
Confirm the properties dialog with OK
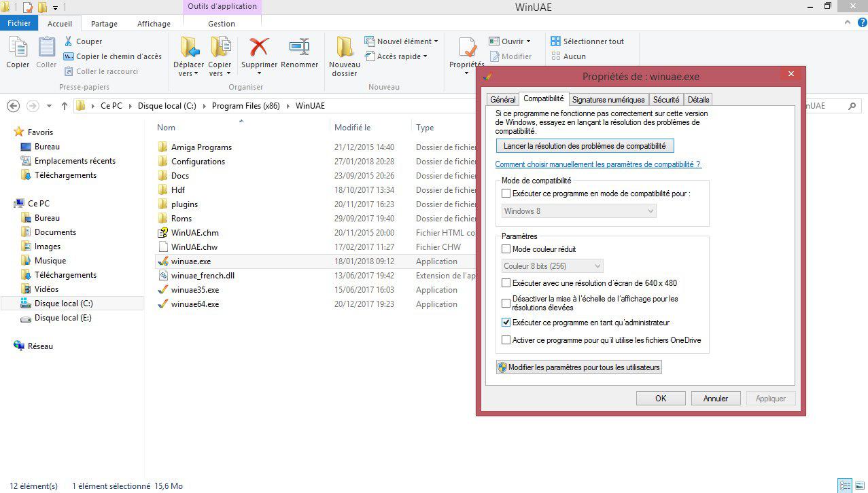click(x=661, y=399)
